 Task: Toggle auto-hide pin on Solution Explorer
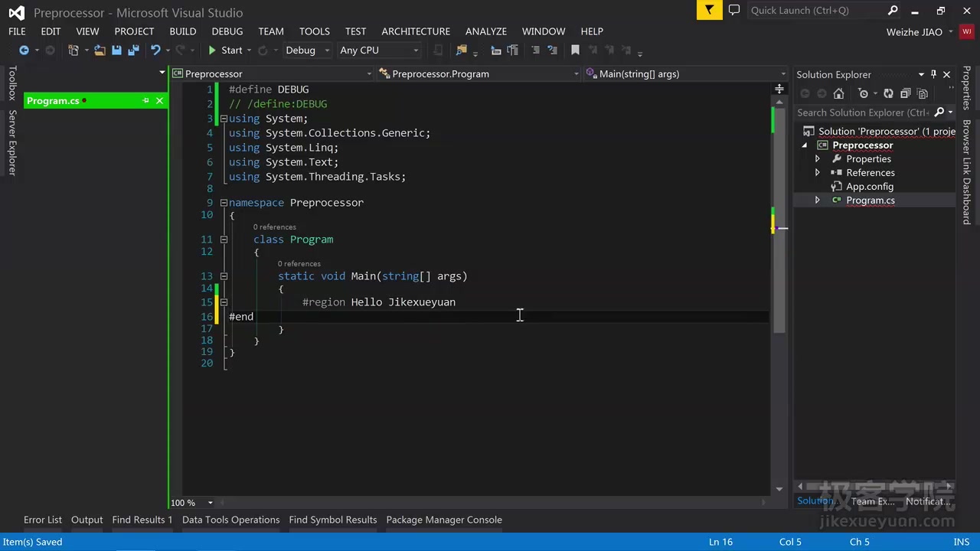pyautogui.click(x=933, y=74)
